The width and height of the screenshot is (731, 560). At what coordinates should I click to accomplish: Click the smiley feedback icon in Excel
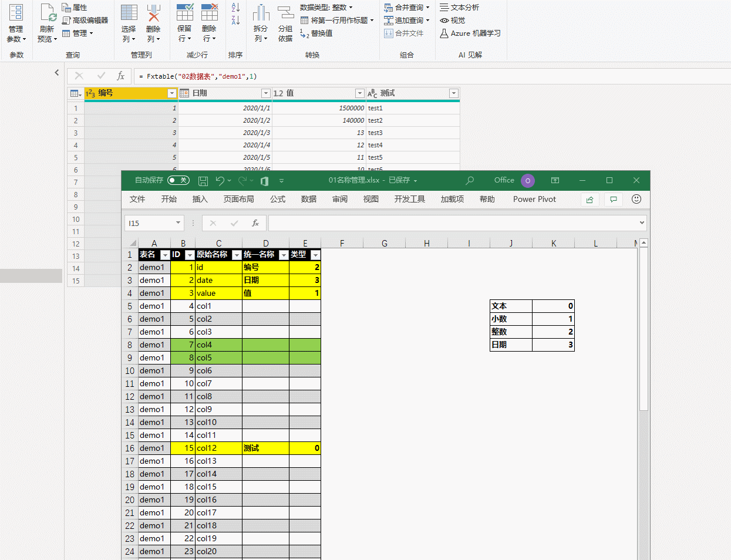tap(636, 200)
